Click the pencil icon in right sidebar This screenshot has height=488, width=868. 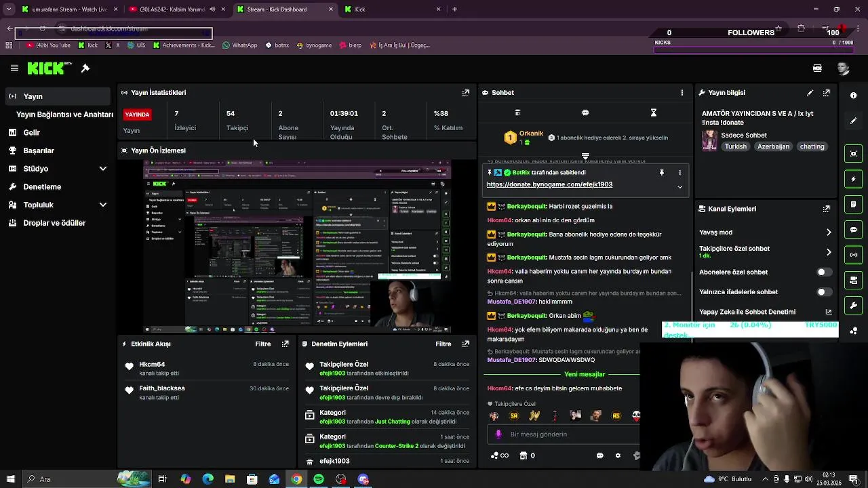coord(854,121)
